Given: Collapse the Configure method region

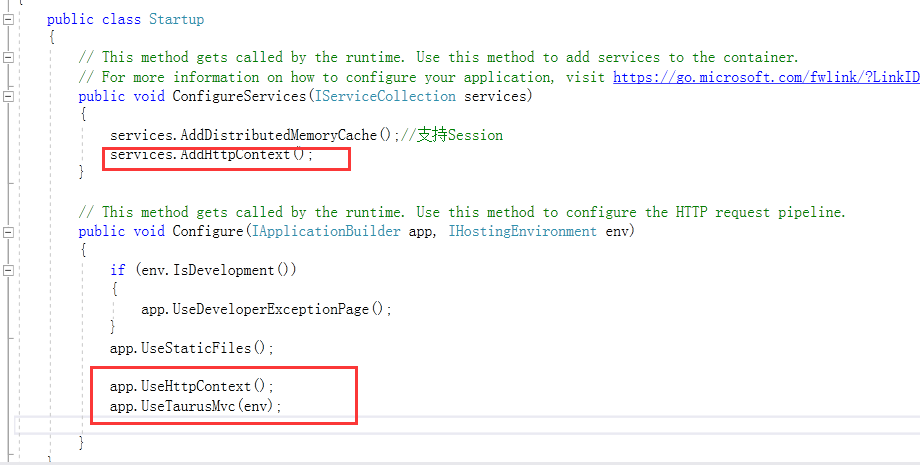Looking at the screenshot, I should click(8, 232).
